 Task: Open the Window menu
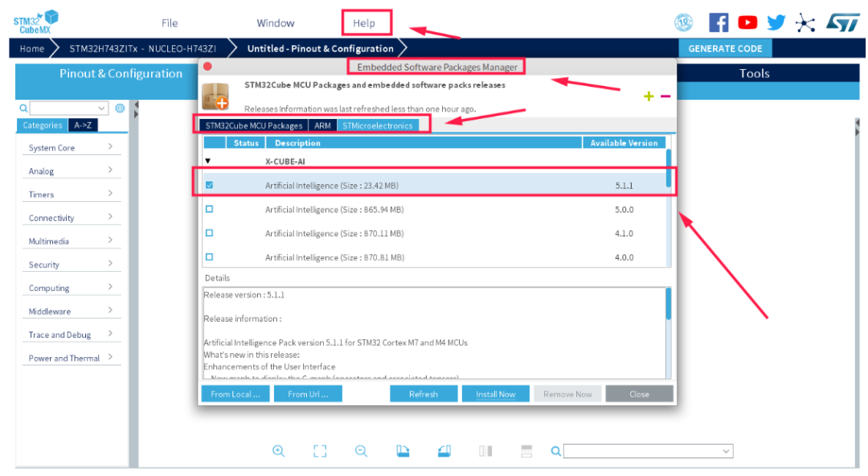click(x=275, y=23)
